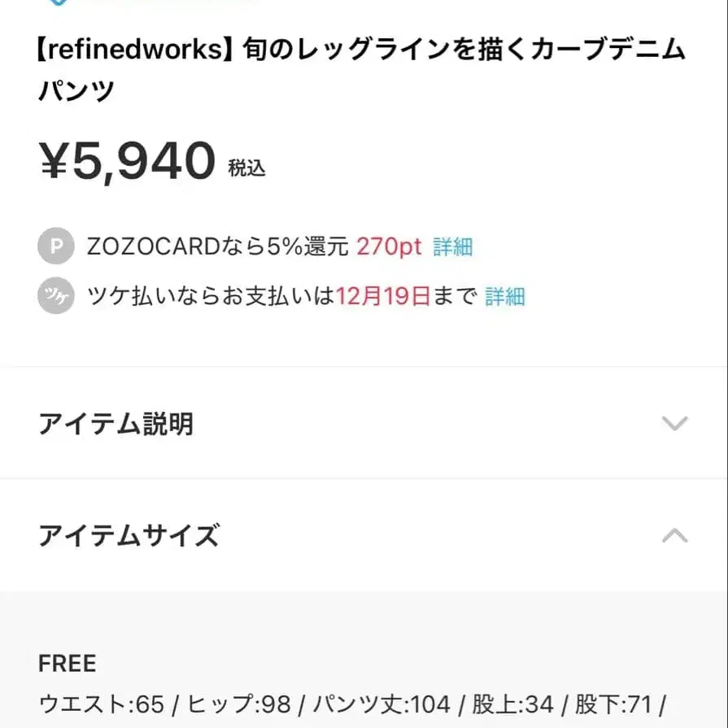Screen dimensions: 728x728
Task: Click the 12月19日 payment deadline text
Action: click(x=384, y=297)
